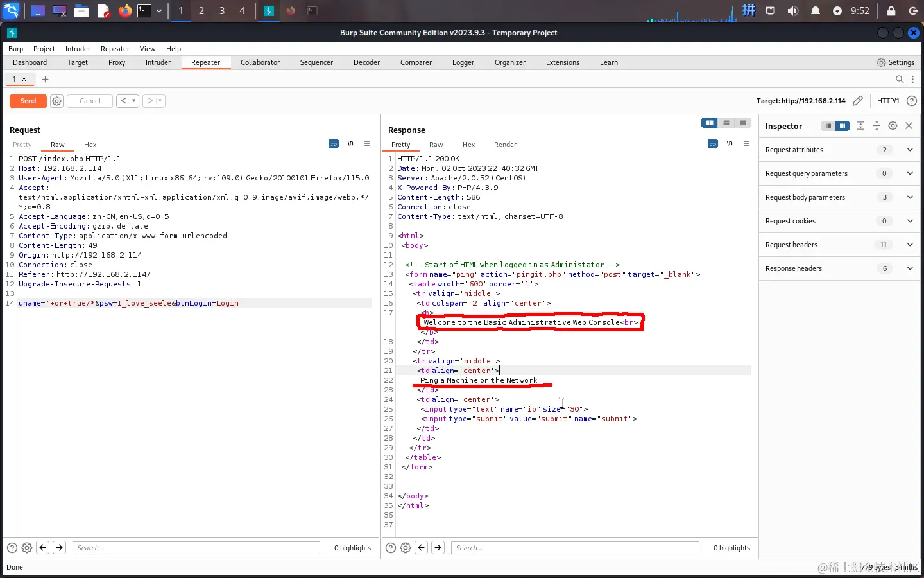The width and height of the screenshot is (924, 578).
Task: Launch Firefox from the top panel
Action: click(x=124, y=11)
